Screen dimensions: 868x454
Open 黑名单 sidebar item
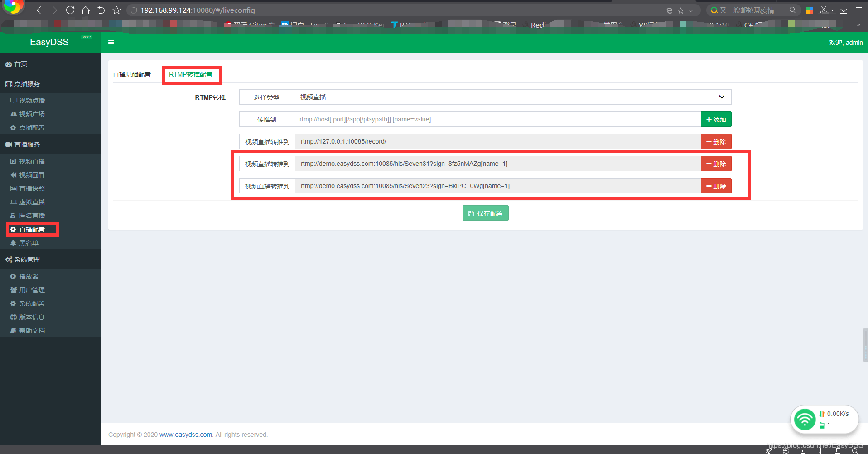24,243
